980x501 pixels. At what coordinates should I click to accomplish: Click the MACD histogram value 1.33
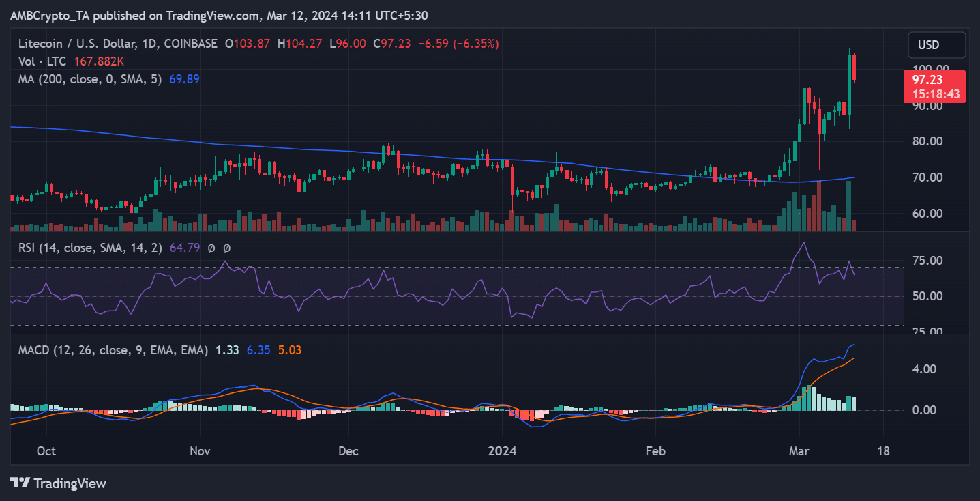(227, 350)
